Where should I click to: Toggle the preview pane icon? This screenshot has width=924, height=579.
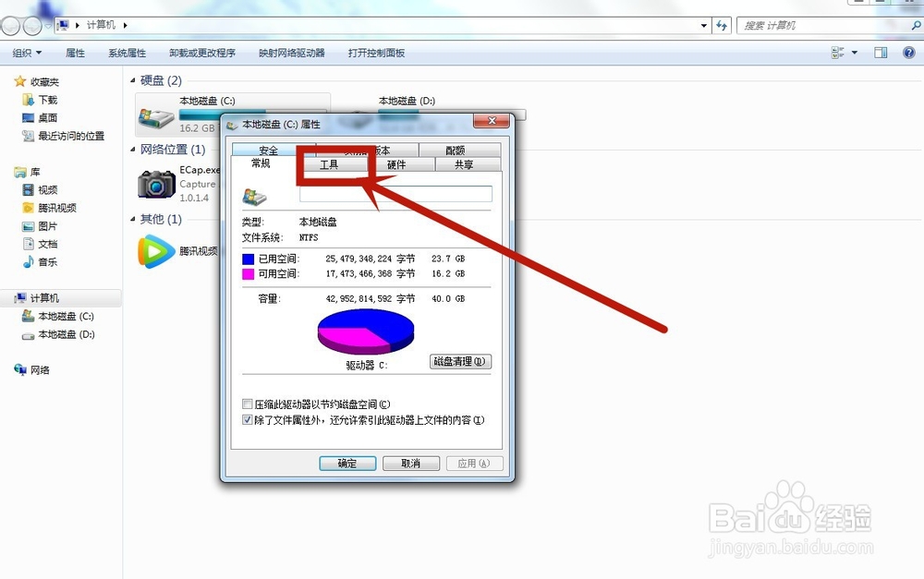click(881, 53)
